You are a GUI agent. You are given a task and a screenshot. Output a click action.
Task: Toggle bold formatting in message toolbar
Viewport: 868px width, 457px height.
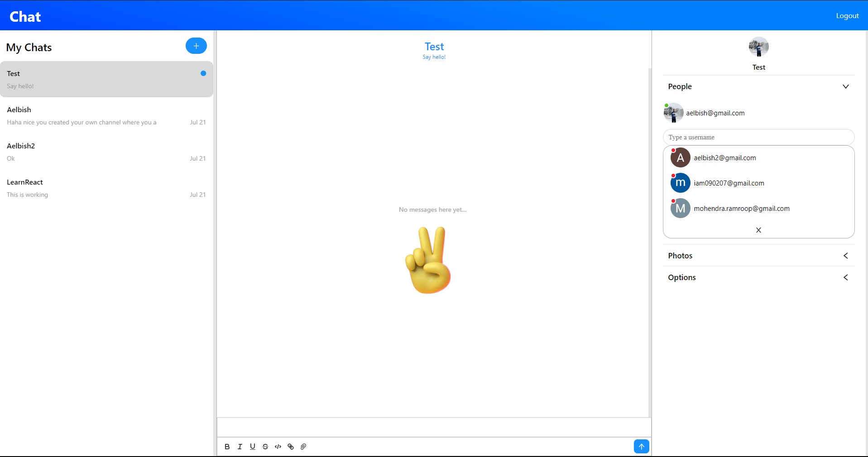click(227, 447)
